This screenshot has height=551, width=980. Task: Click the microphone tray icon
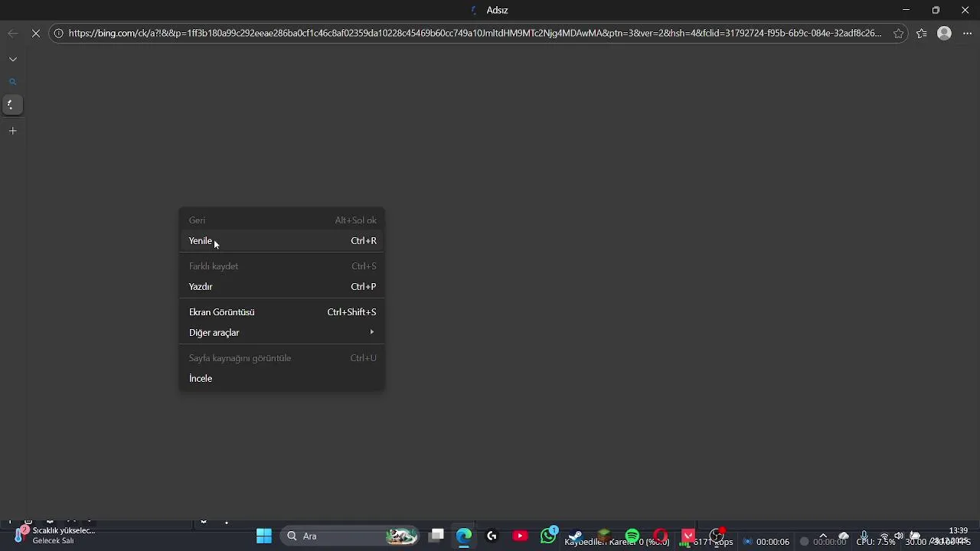point(864,536)
